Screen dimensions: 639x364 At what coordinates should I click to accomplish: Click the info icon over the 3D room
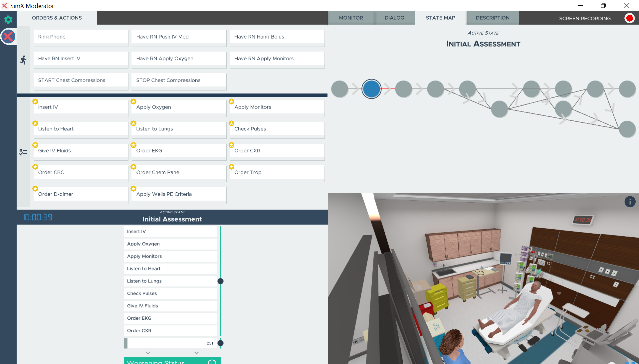click(630, 202)
